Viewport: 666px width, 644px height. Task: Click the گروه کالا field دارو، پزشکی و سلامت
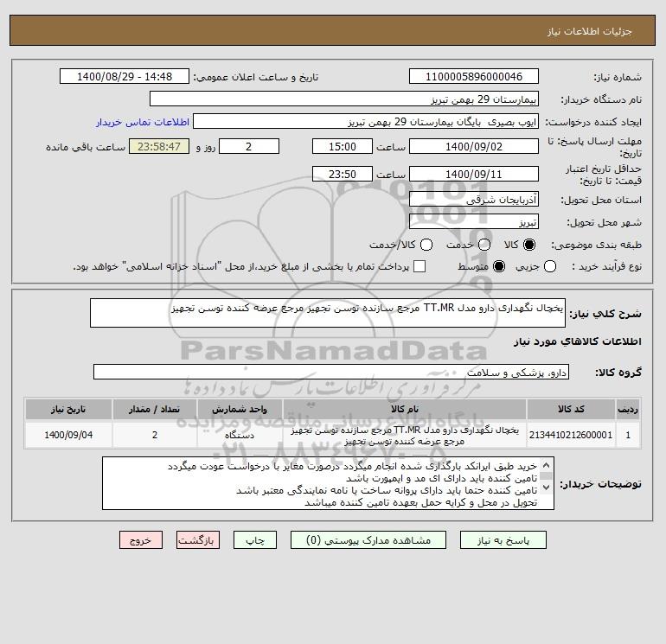click(331, 372)
